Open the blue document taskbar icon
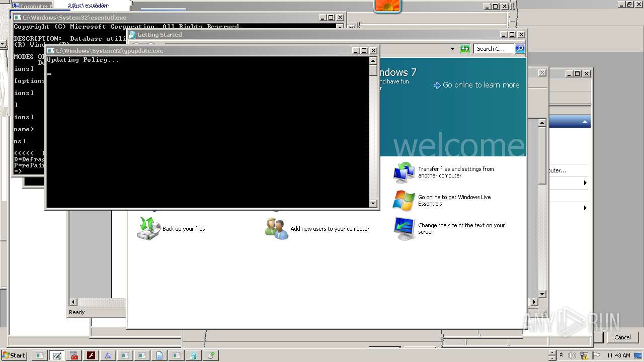 pyautogui.click(x=159, y=355)
